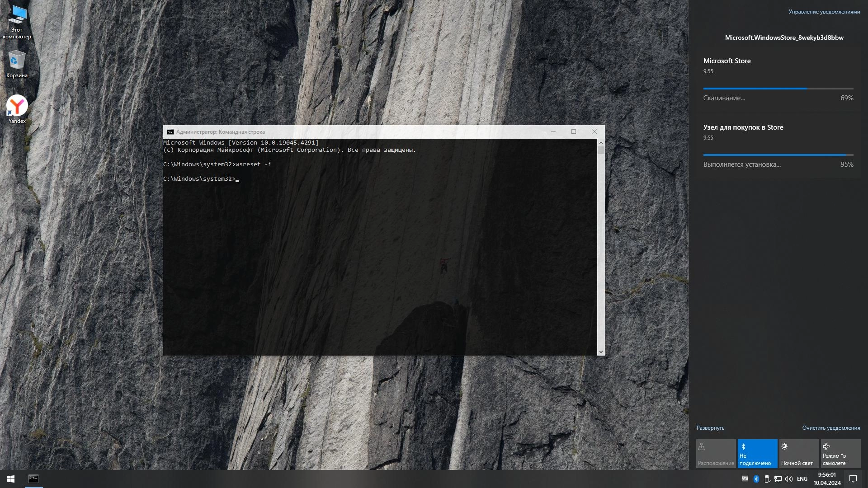Click Очистить уведомления link
Image resolution: width=868 pixels, height=488 pixels.
pos(830,428)
